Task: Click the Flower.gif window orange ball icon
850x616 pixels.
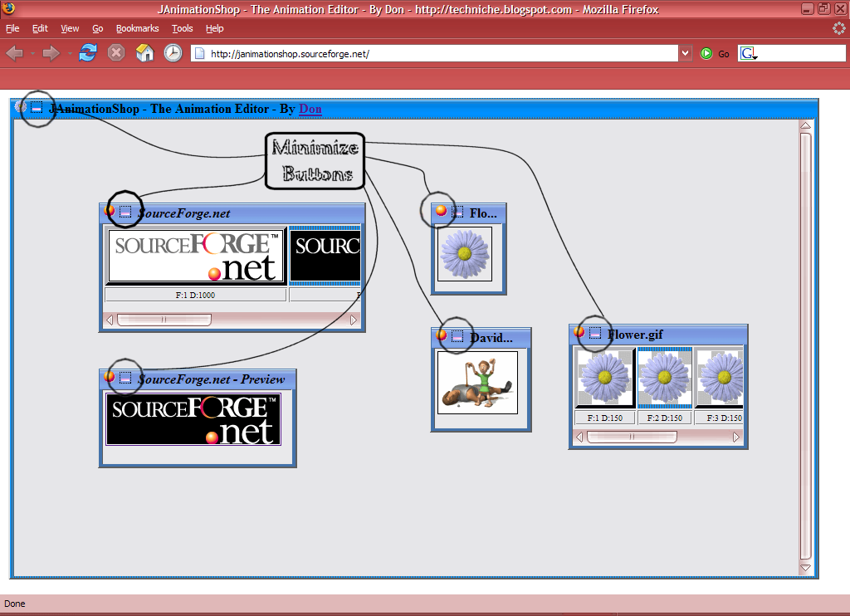Action: 579,331
